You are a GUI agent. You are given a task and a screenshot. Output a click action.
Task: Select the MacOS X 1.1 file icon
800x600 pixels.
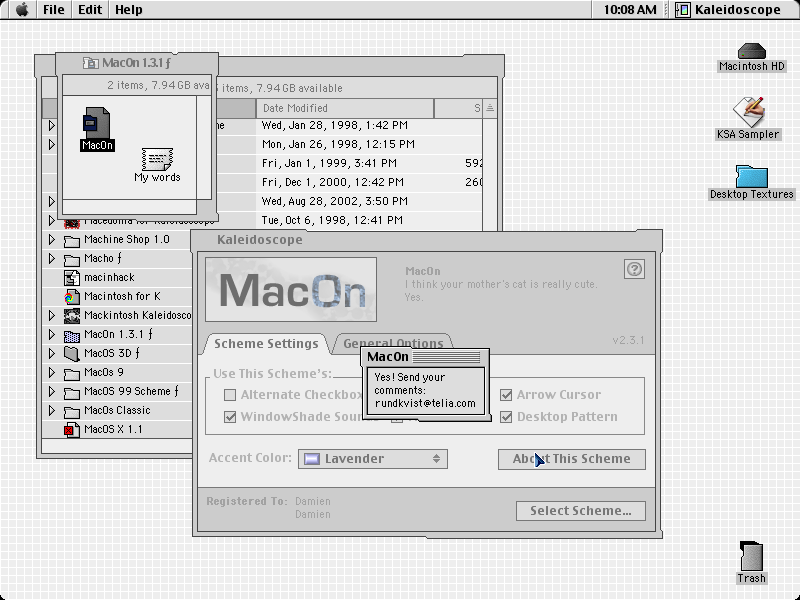click(72, 430)
